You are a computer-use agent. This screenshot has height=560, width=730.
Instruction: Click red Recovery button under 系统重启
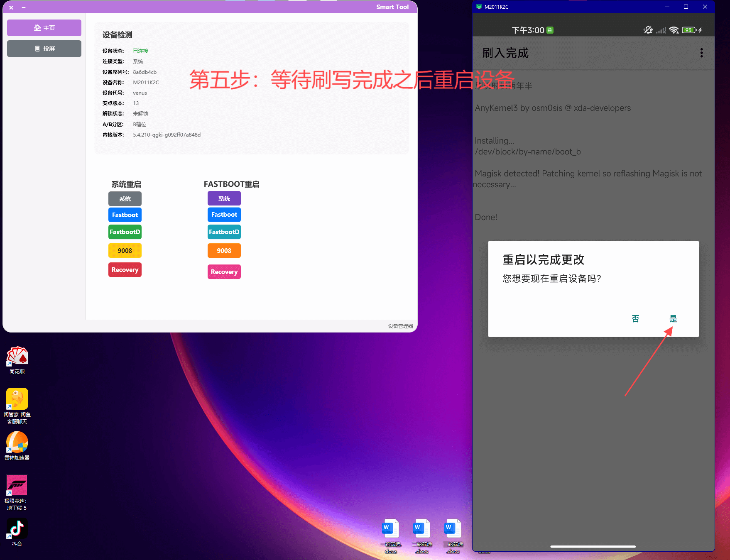tap(125, 270)
